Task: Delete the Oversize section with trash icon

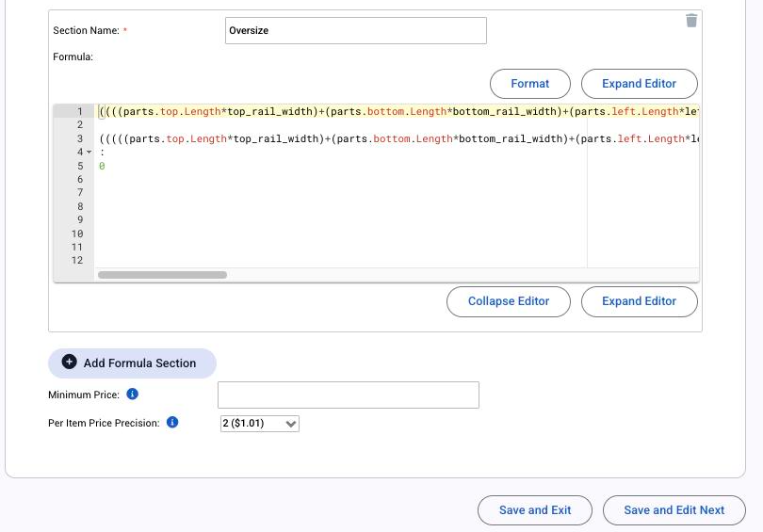Action: pyautogui.click(x=691, y=21)
